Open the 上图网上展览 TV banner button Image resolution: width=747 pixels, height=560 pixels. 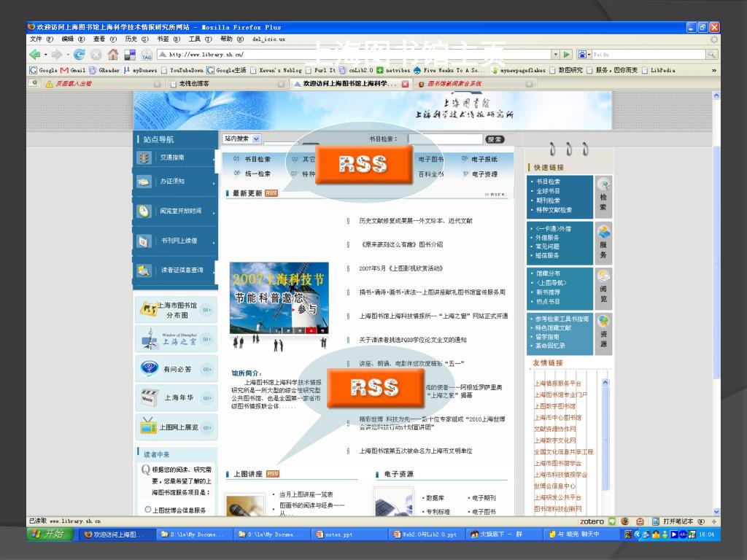coord(177,427)
